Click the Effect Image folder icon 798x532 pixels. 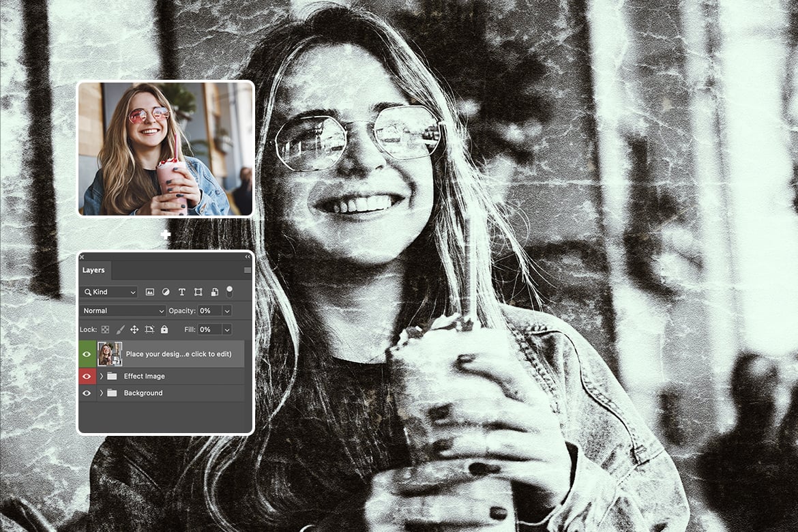(x=112, y=376)
